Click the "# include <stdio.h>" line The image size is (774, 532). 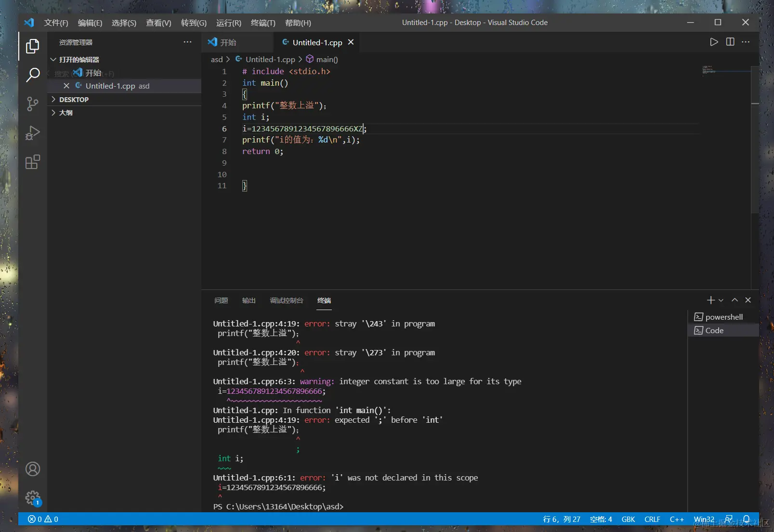click(286, 71)
